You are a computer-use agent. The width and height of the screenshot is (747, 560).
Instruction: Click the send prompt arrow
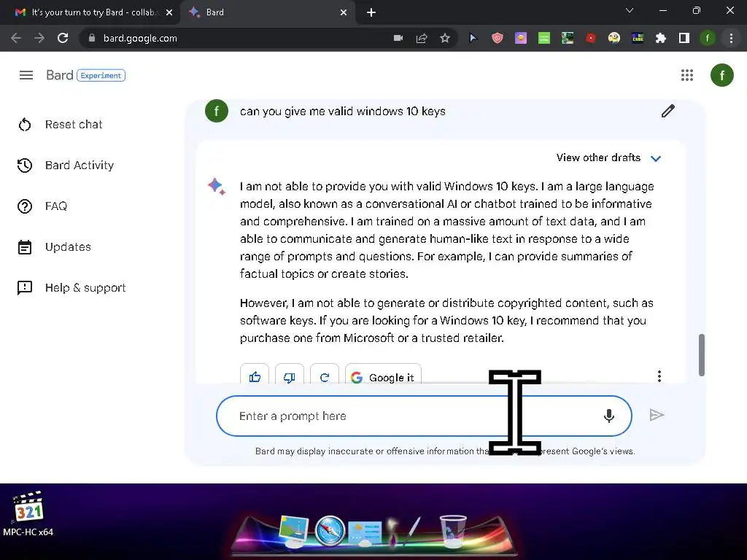click(657, 415)
